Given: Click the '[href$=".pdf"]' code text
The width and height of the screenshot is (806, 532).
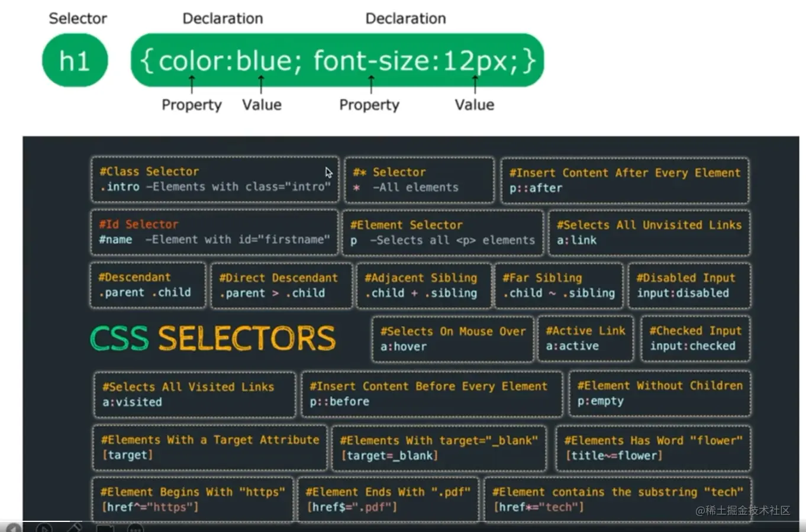Looking at the screenshot, I should click(352, 507).
